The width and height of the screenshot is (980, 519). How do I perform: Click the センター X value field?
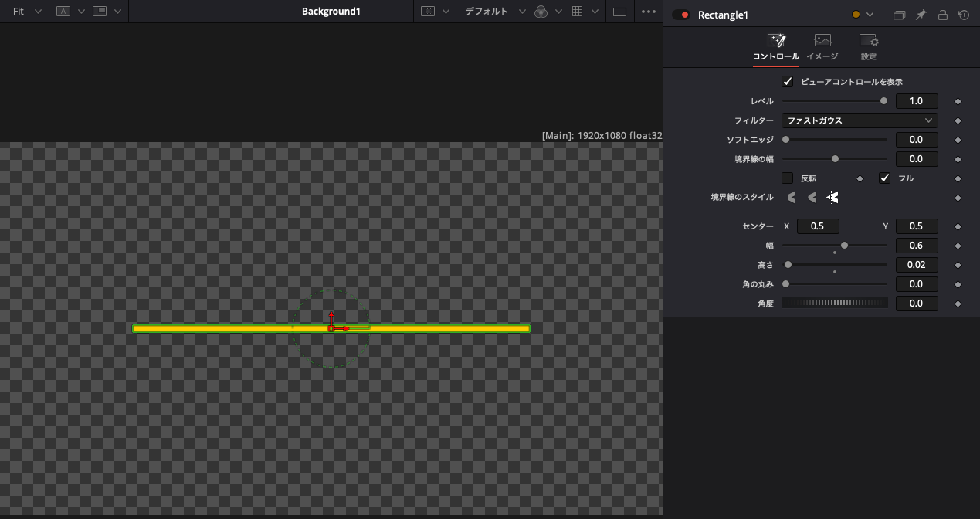tap(818, 226)
